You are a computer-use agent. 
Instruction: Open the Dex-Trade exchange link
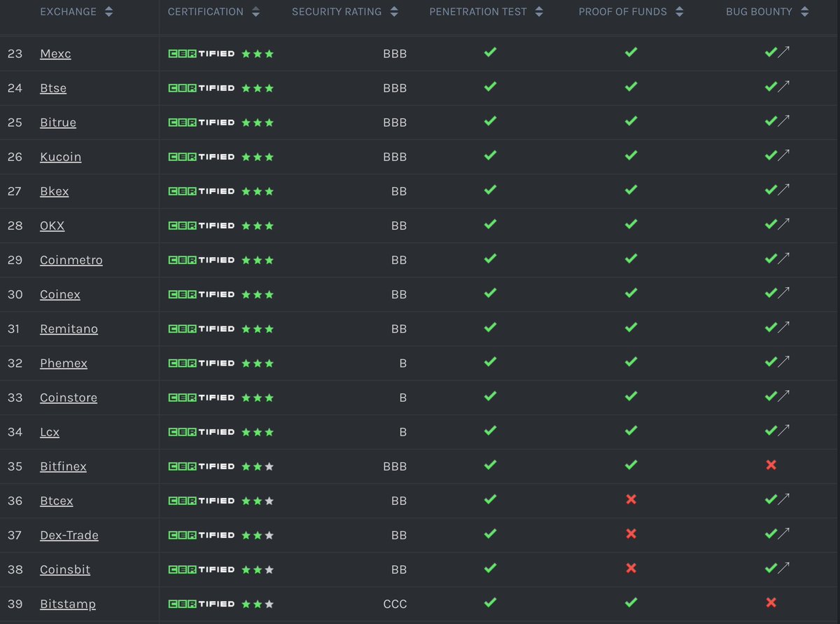click(x=69, y=534)
